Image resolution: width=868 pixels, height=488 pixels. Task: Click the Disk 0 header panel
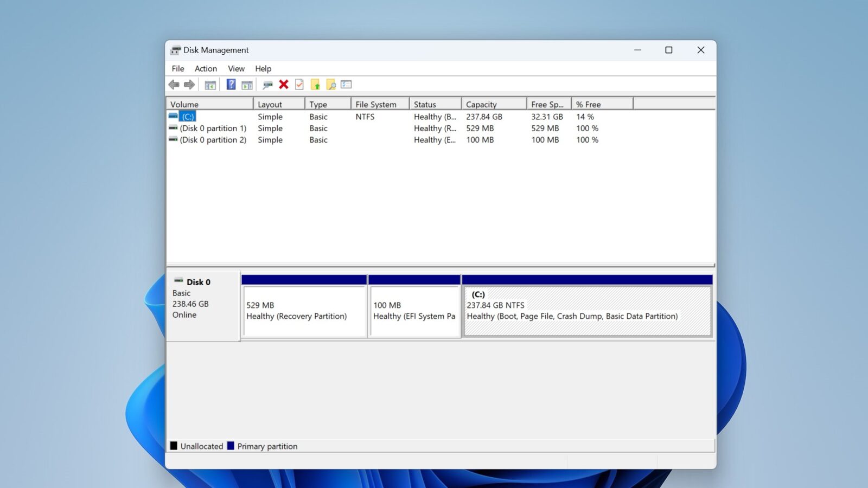tap(203, 298)
